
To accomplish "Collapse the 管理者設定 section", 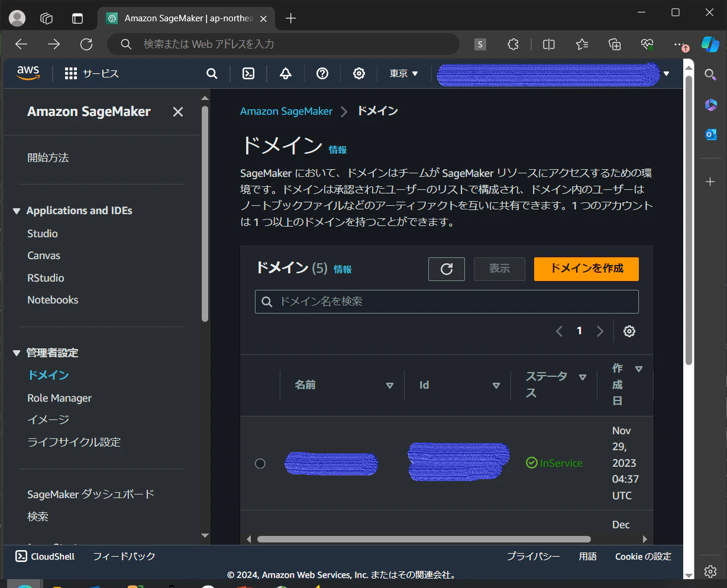I will (17, 353).
